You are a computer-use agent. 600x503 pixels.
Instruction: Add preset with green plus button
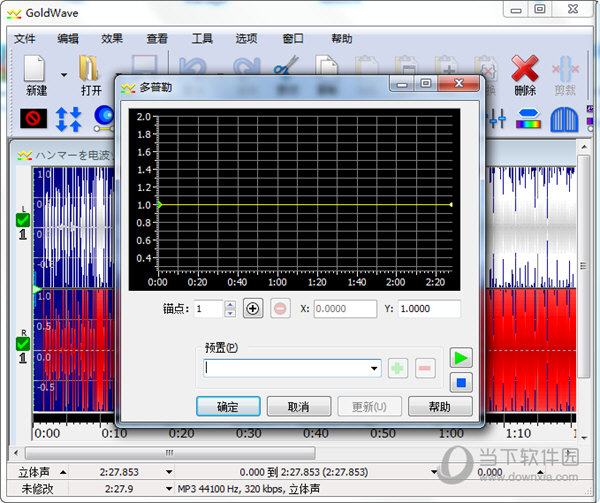(398, 368)
